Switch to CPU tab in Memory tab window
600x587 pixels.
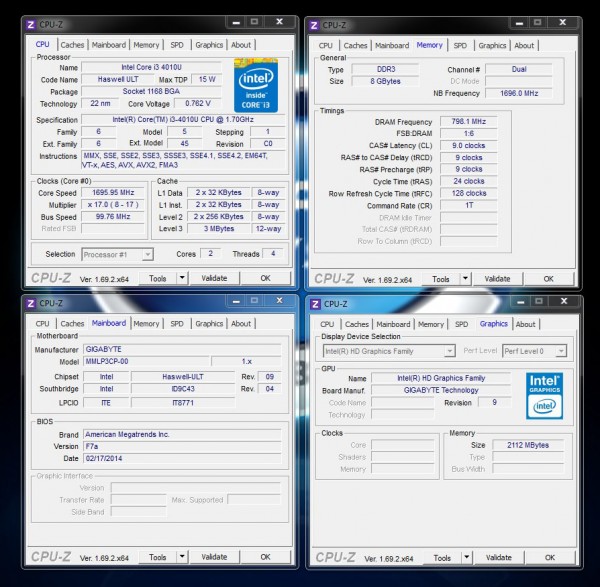point(326,46)
